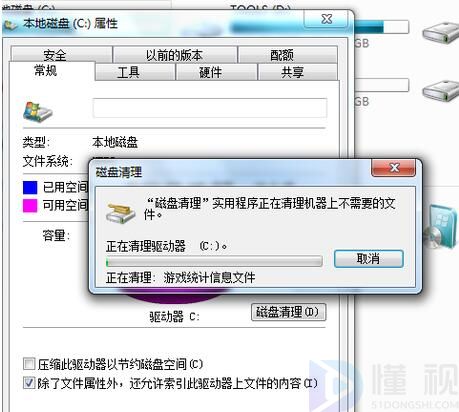Viewport: 459px width, 412px height.
Task: Click the 磁盘清理(D) button
Action: (288, 312)
